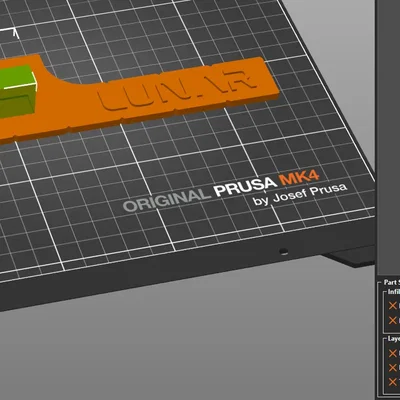
Task: Remove the first setting in the Infill group
Action: coord(393,305)
